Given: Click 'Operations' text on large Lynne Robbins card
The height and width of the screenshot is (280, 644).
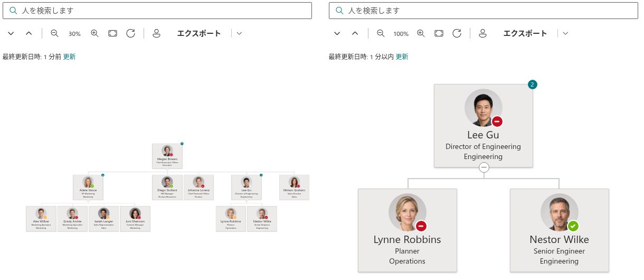Looking at the screenshot, I should click(407, 261).
